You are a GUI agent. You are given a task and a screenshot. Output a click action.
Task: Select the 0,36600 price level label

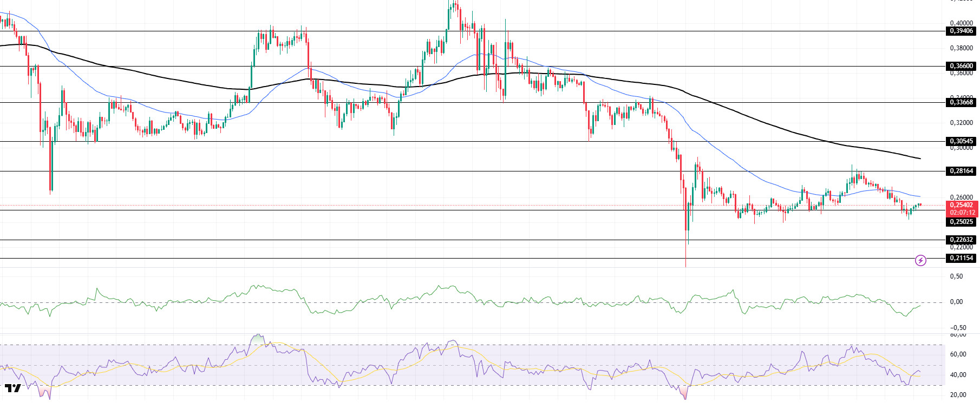[x=962, y=67]
